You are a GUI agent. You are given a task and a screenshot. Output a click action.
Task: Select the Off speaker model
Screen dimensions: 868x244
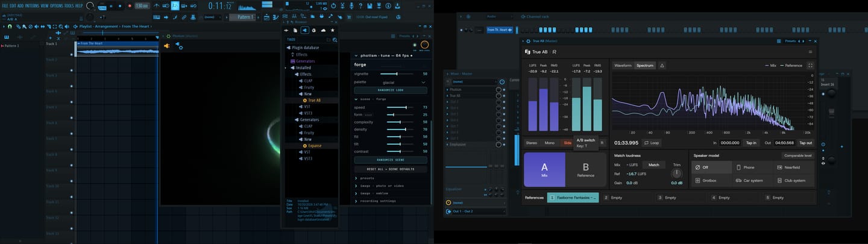coord(712,167)
